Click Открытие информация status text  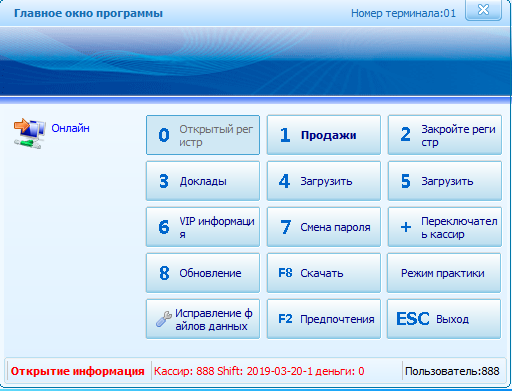(77, 371)
